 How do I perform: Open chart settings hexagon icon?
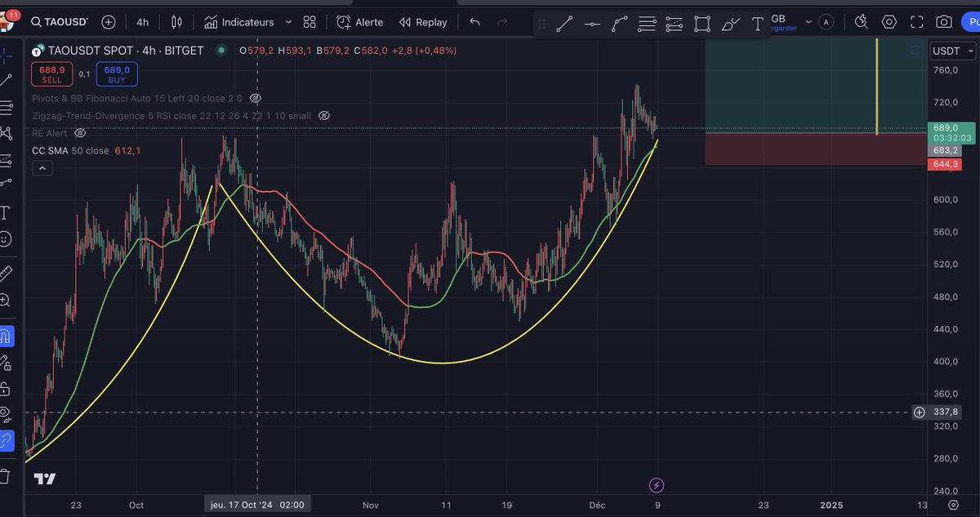coord(889,22)
